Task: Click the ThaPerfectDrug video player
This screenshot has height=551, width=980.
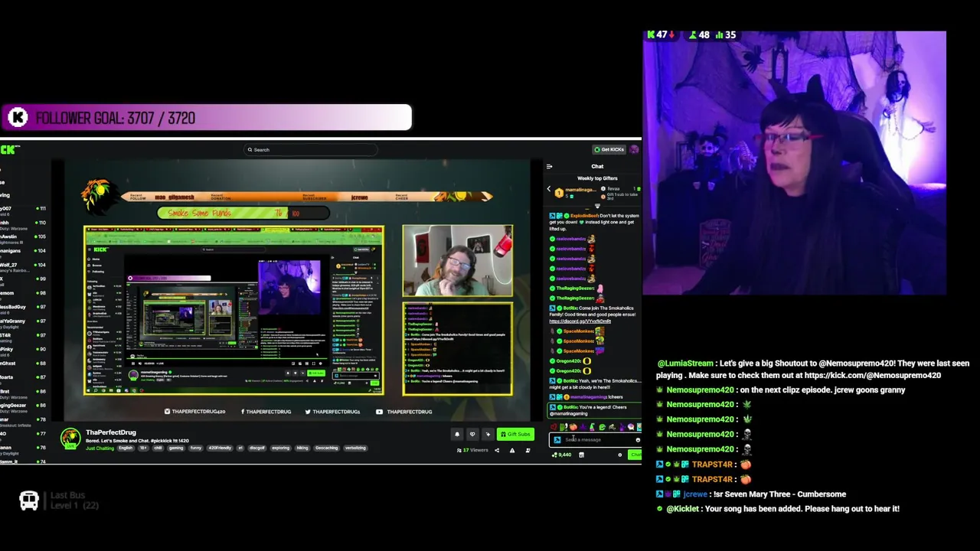Action: click(297, 289)
